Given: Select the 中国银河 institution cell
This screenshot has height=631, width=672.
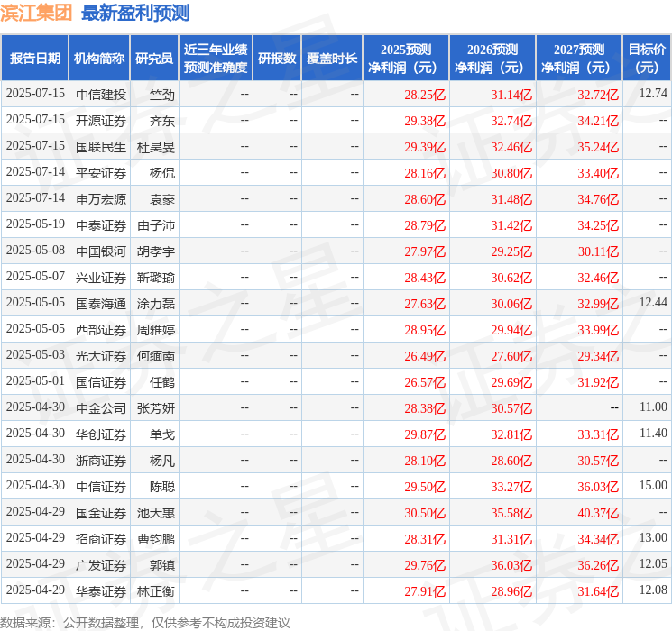Looking at the screenshot, I should (x=101, y=251).
